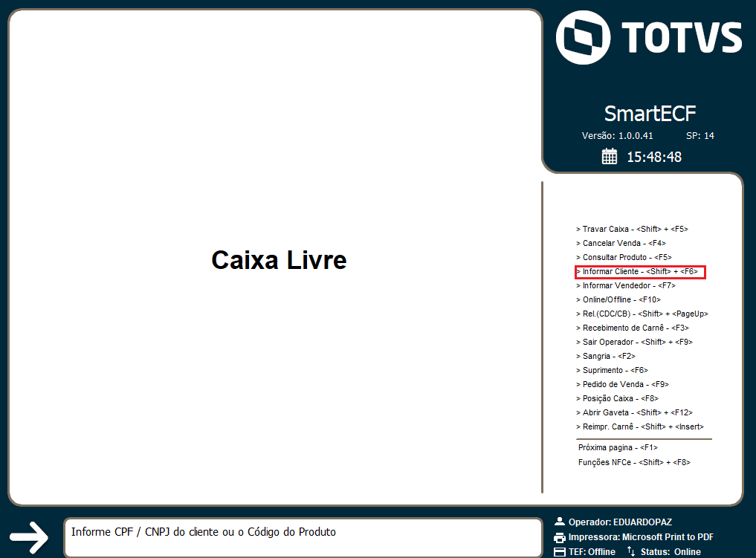This screenshot has height=558, width=756.
Task: Select Reimpr. Carnê option
Action: pyautogui.click(x=640, y=427)
